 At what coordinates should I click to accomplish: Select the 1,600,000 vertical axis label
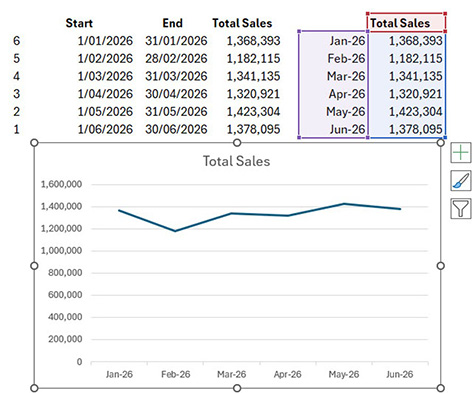[x=61, y=184]
